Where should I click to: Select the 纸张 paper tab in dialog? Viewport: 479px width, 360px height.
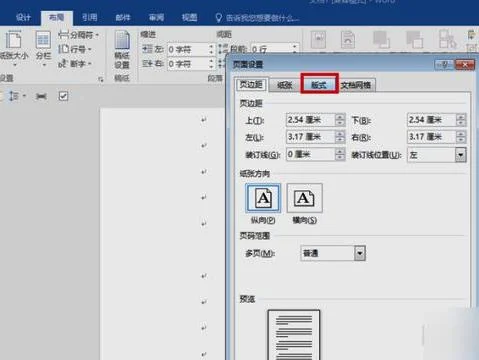(285, 85)
